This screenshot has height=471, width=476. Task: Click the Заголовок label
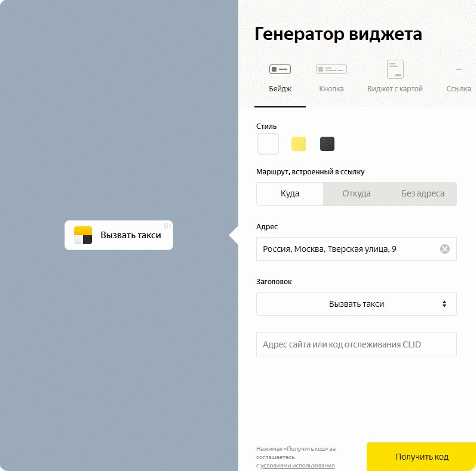[274, 282]
